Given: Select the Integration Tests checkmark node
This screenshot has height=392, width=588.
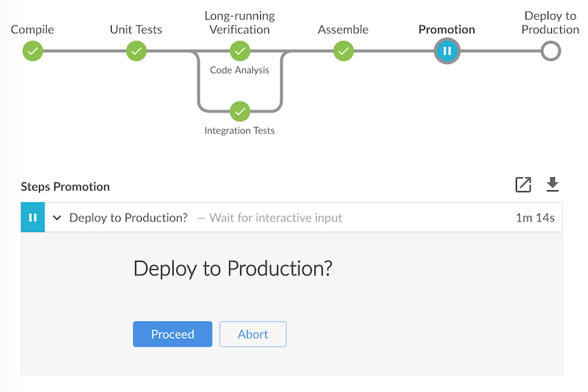Looking at the screenshot, I should (240, 111).
